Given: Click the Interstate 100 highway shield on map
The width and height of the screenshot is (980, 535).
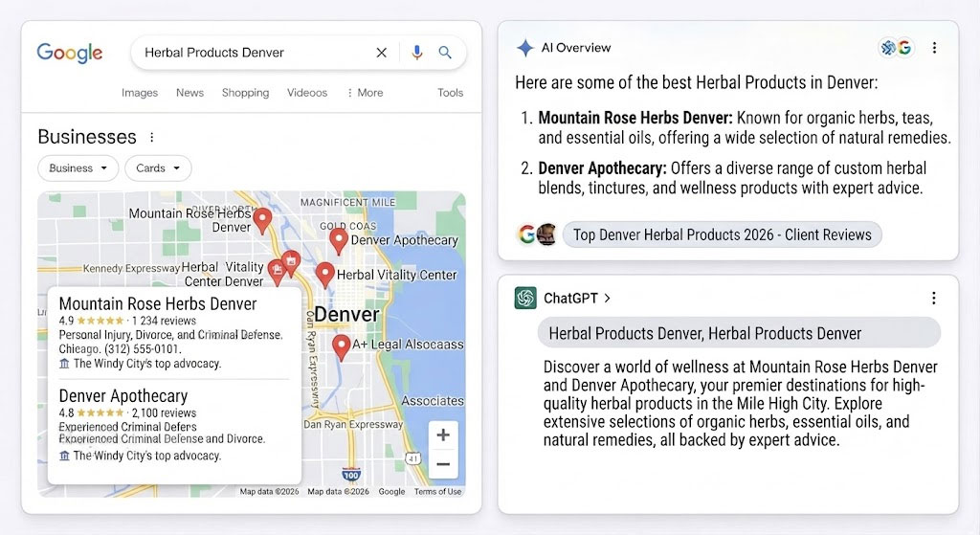Looking at the screenshot, I should pyautogui.click(x=351, y=475).
